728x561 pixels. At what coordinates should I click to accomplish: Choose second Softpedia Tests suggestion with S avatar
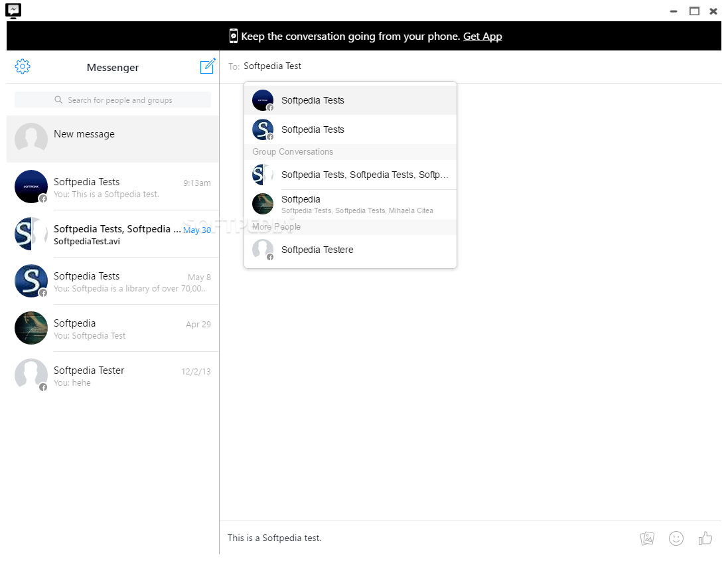(350, 129)
